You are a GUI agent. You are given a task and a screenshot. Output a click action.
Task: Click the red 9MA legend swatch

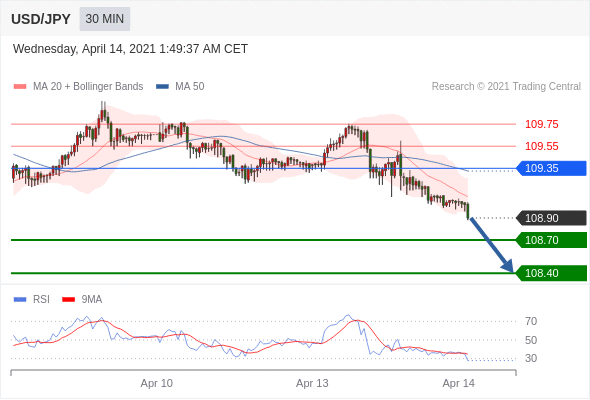click(68, 300)
